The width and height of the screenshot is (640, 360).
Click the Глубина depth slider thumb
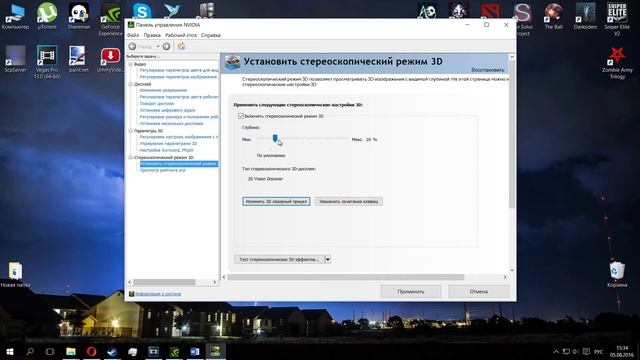click(x=275, y=139)
